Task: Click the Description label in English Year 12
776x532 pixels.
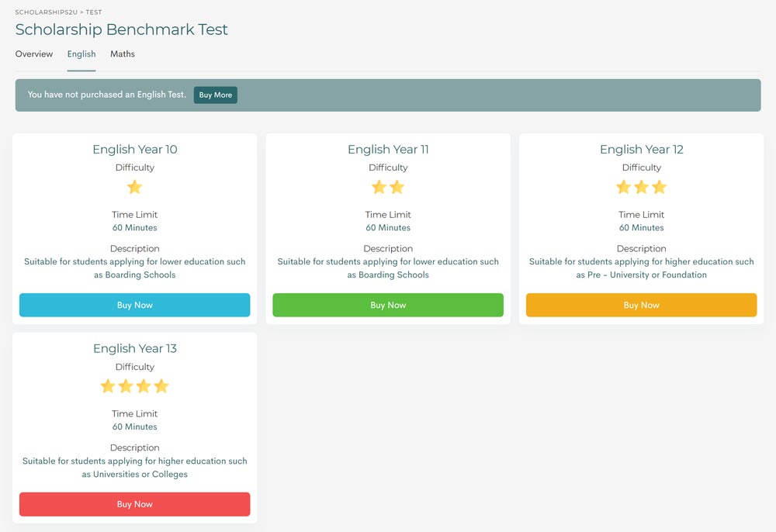Action: point(642,249)
